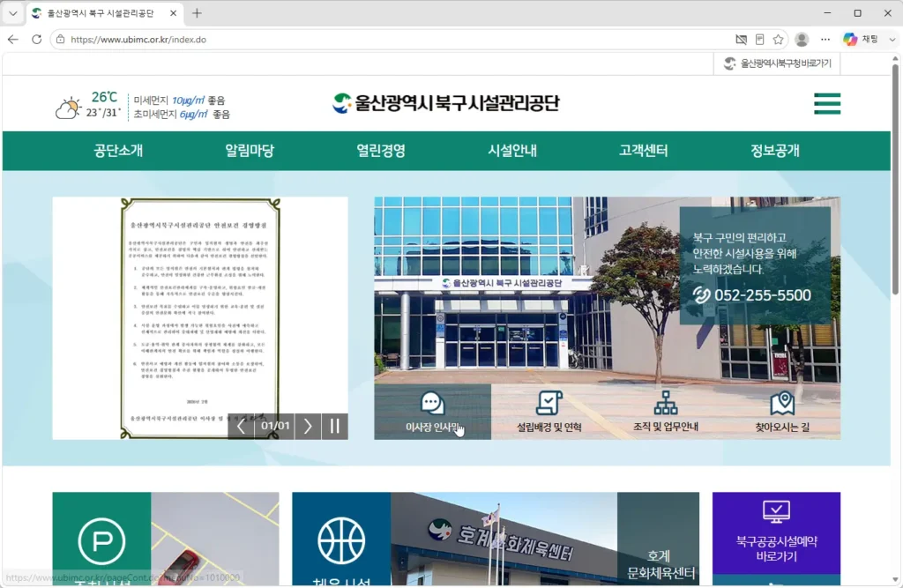Click the favorites star icon
The height and width of the screenshot is (588, 903).
[x=778, y=39]
